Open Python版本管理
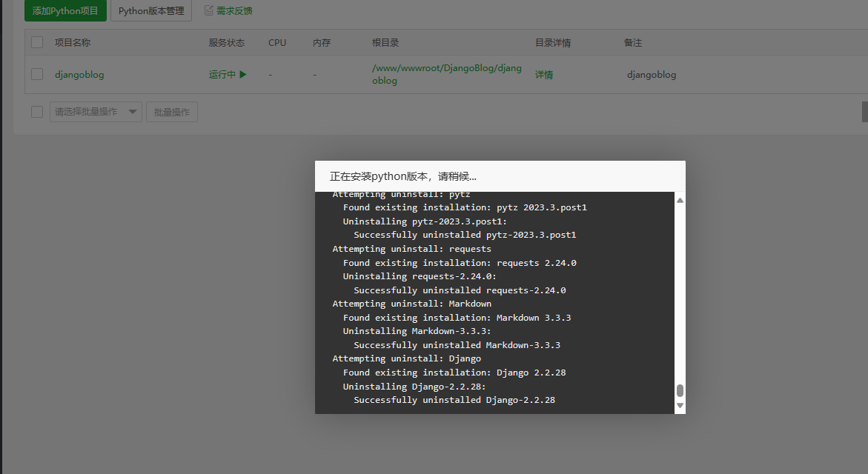The width and height of the screenshot is (868, 474). click(151, 10)
